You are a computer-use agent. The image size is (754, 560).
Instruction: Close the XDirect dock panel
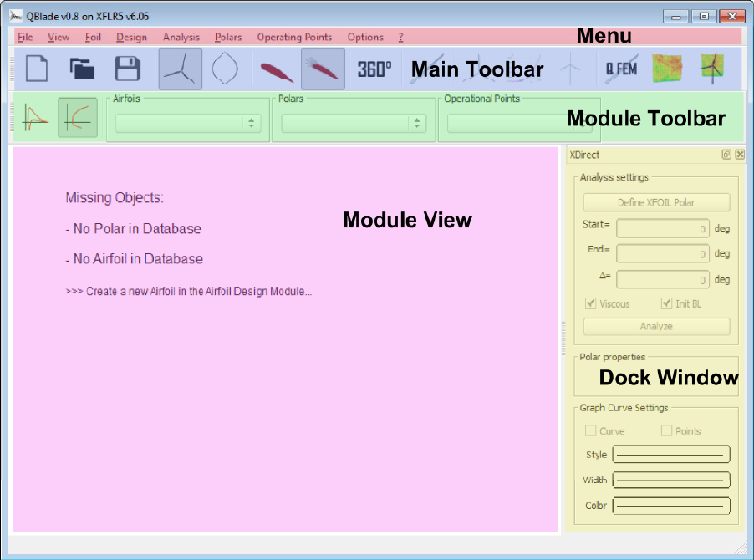pos(740,155)
